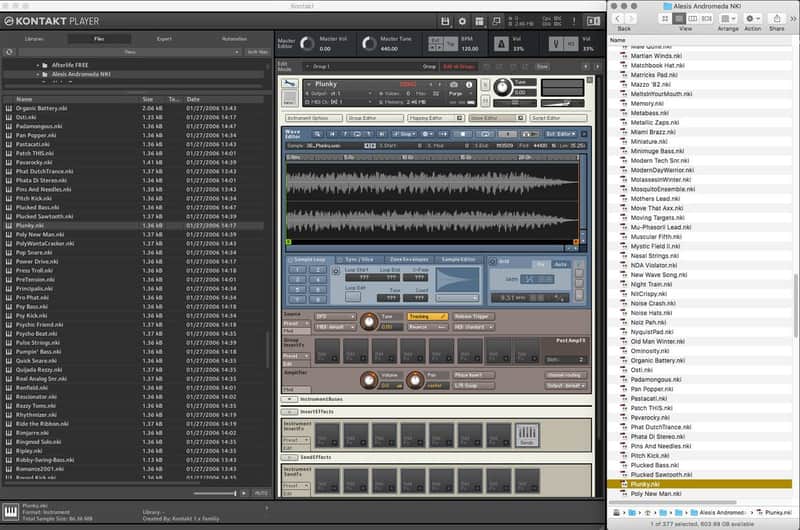
Task: Click the Channel Routing button
Action: (566, 375)
